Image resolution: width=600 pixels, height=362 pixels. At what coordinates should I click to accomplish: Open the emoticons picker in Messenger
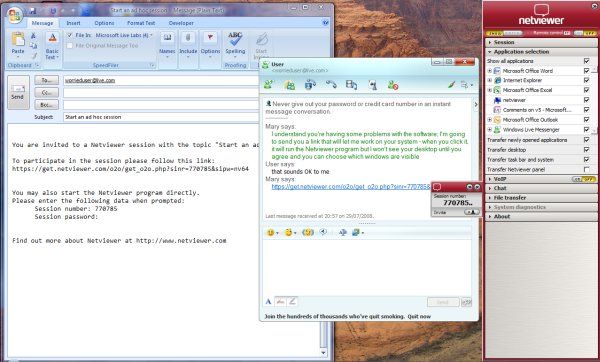pyautogui.click(x=272, y=232)
